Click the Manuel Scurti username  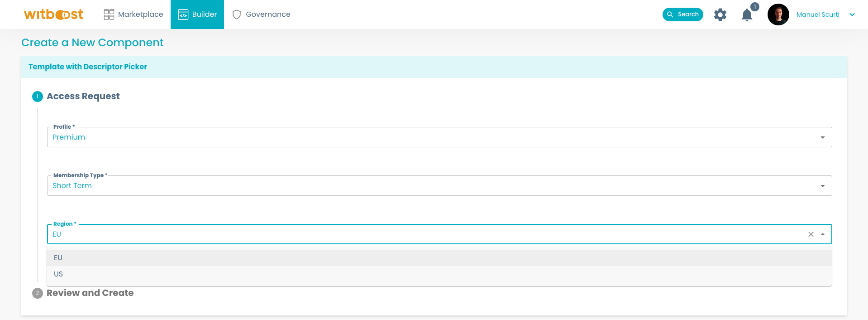817,15
